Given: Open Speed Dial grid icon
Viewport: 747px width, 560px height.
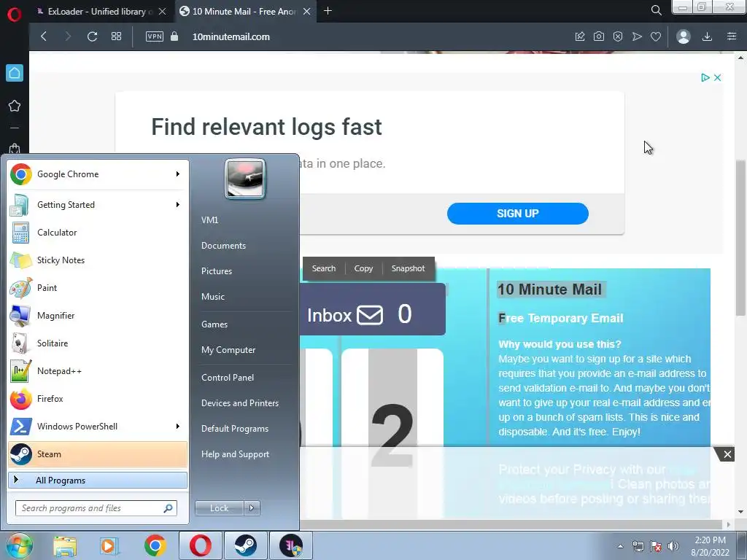Looking at the screenshot, I should tap(116, 36).
